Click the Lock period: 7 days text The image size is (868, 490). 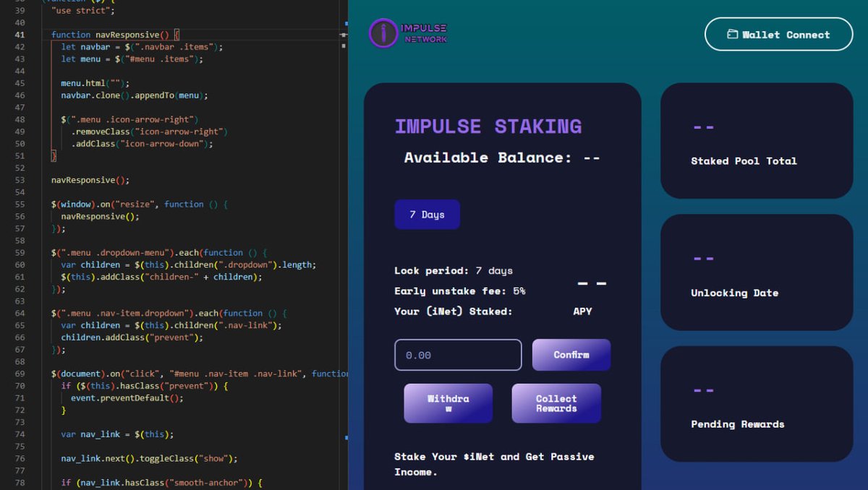pos(454,271)
